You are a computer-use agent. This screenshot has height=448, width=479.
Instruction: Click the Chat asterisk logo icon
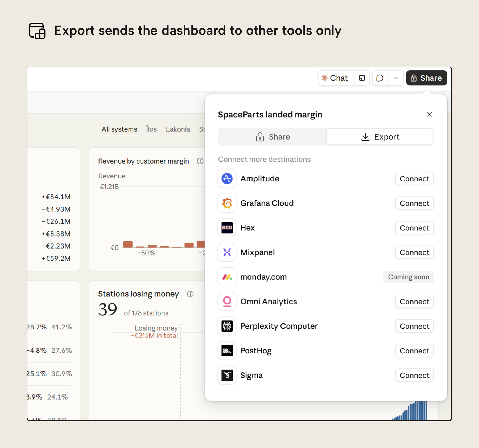tap(324, 78)
